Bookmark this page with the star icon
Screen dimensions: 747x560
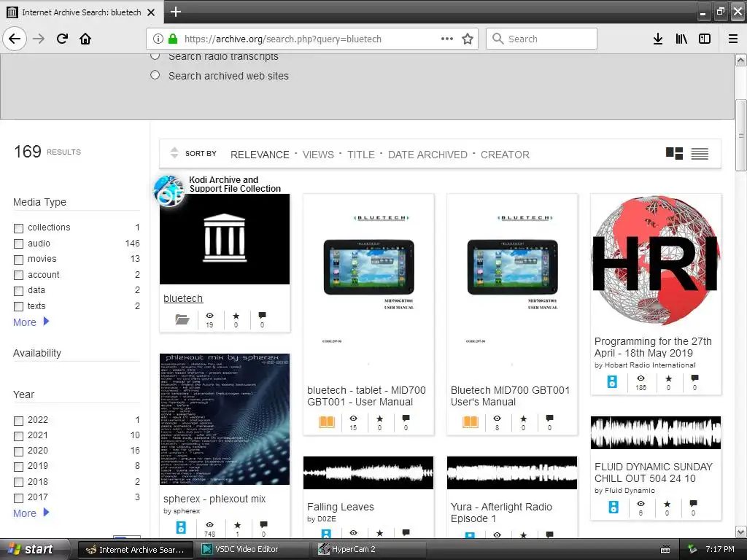(x=468, y=39)
